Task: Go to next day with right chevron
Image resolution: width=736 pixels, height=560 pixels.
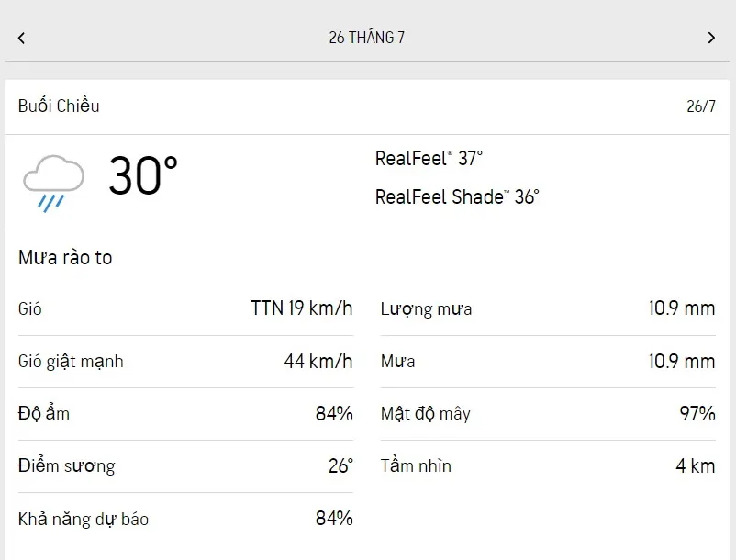Action: click(711, 38)
